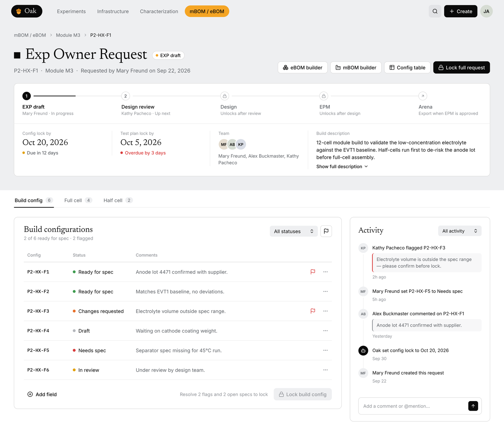Open the eBOM builder
Screen dimensions: 504x441
coord(303,67)
